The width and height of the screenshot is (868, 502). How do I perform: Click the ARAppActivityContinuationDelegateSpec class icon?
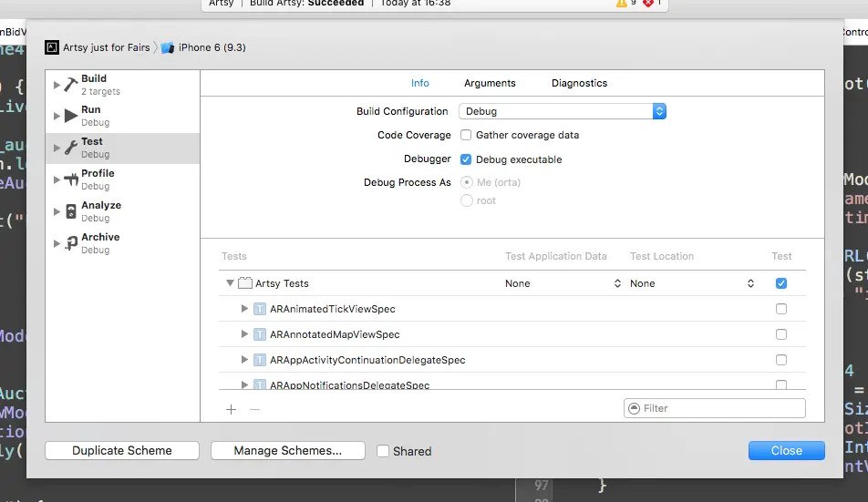point(260,360)
